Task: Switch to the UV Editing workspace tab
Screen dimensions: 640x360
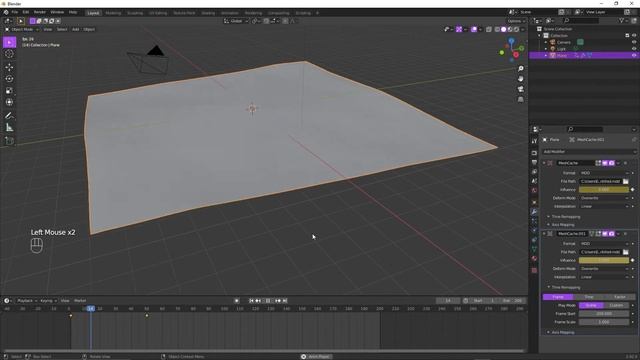Action: pos(158,13)
